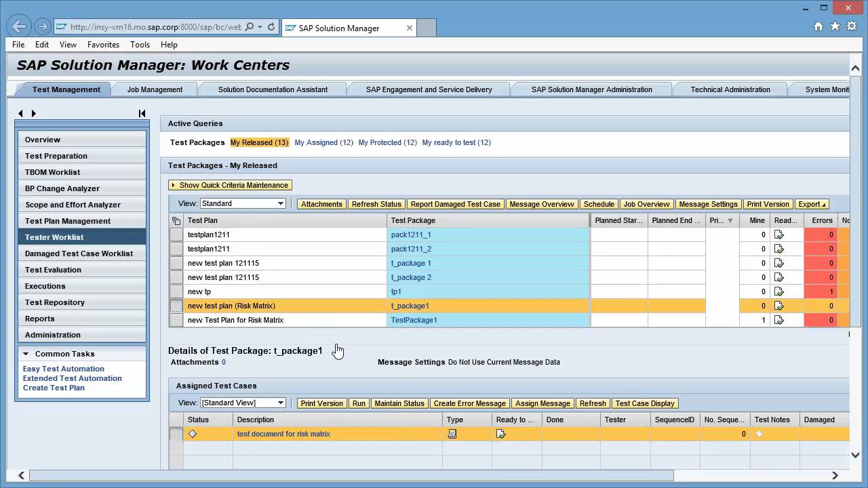Click the URL address field

156,27
